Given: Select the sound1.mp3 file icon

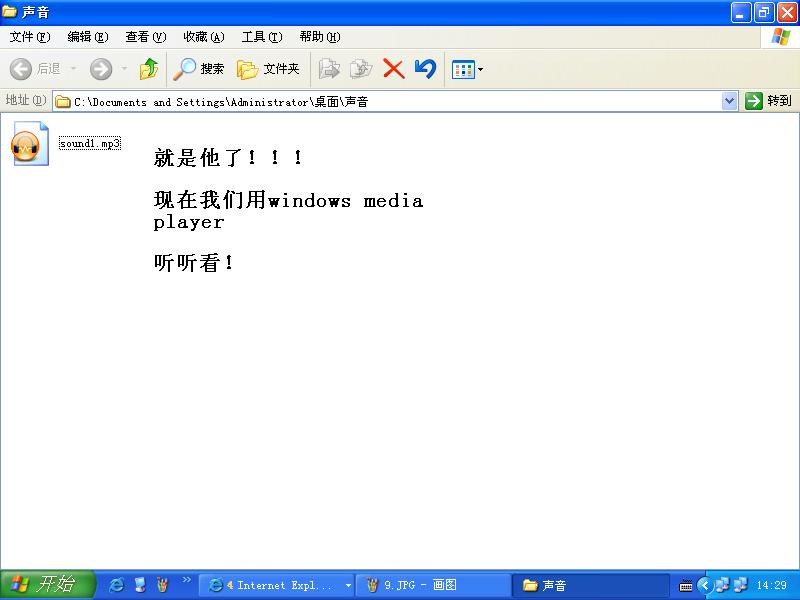Looking at the screenshot, I should click(x=30, y=143).
